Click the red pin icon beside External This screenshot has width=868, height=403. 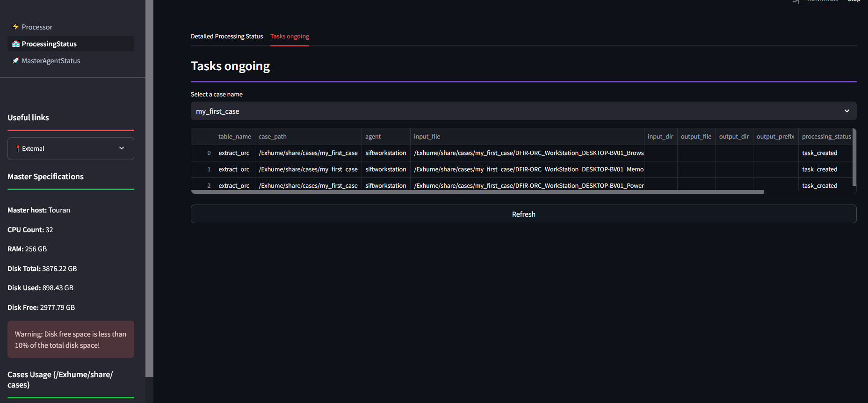pos(18,148)
